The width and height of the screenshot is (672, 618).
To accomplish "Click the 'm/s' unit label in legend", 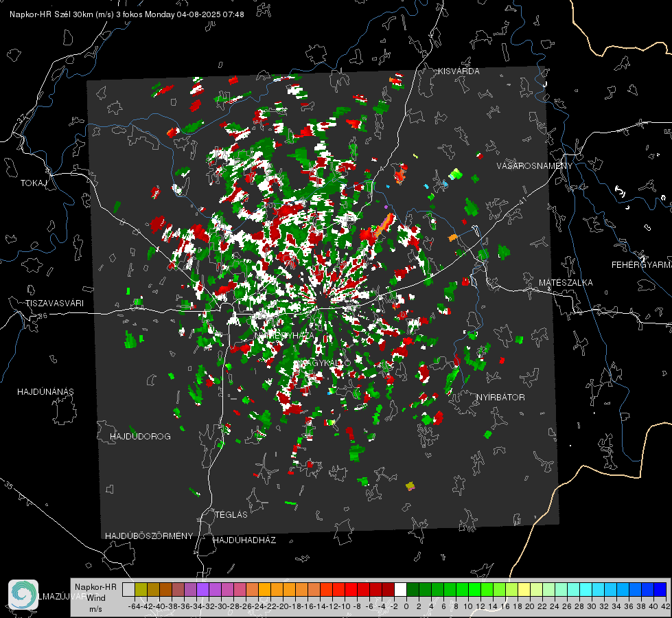I will (96, 609).
